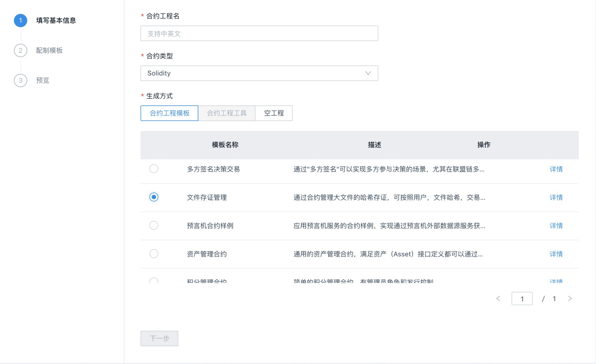Click the previous page pagination arrow
Viewport: 596px width, 364px height.
coord(498,299)
